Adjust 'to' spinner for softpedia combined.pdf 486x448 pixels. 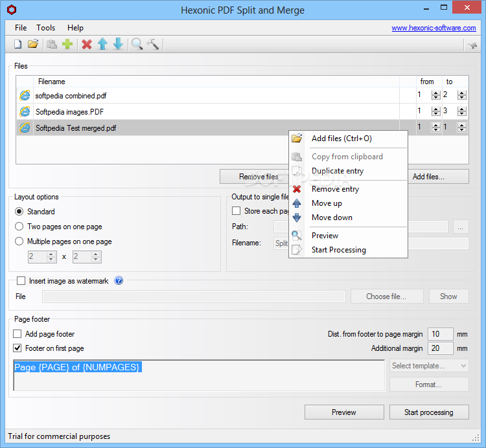pos(462,95)
